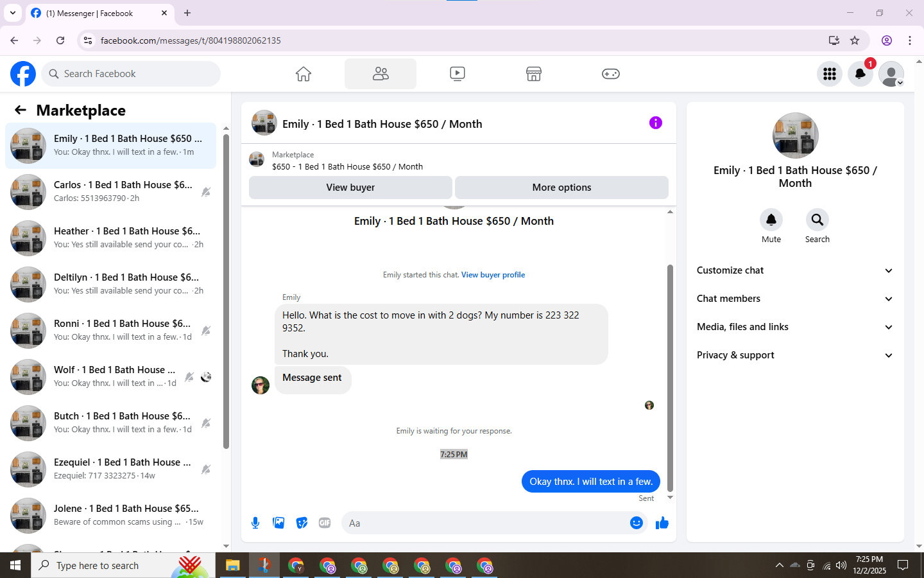The height and width of the screenshot is (578, 924).
Task: Open Chrome tab search dropdown
Action: tap(13, 13)
